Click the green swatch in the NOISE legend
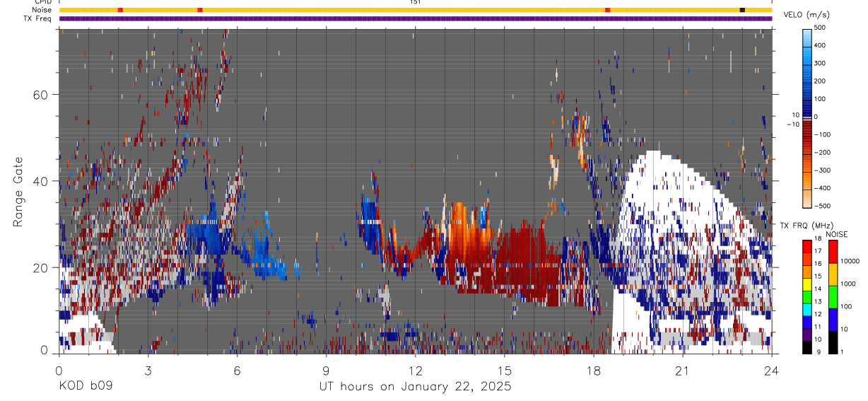Screen dimensions: 868x401 [x=833, y=297]
